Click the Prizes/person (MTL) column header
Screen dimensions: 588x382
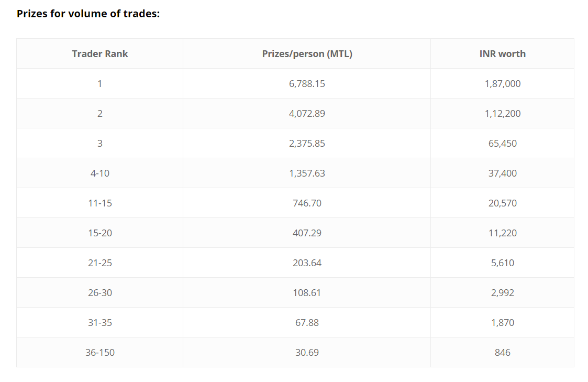click(x=307, y=53)
